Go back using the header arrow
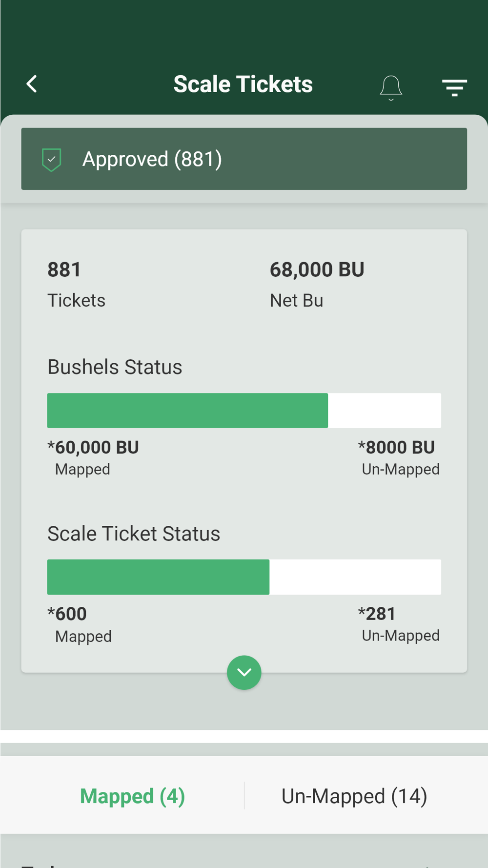The width and height of the screenshot is (488, 868). point(32,84)
